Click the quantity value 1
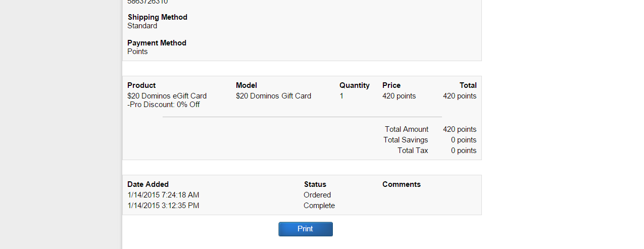This screenshot has height=249, width=644. 341,96
